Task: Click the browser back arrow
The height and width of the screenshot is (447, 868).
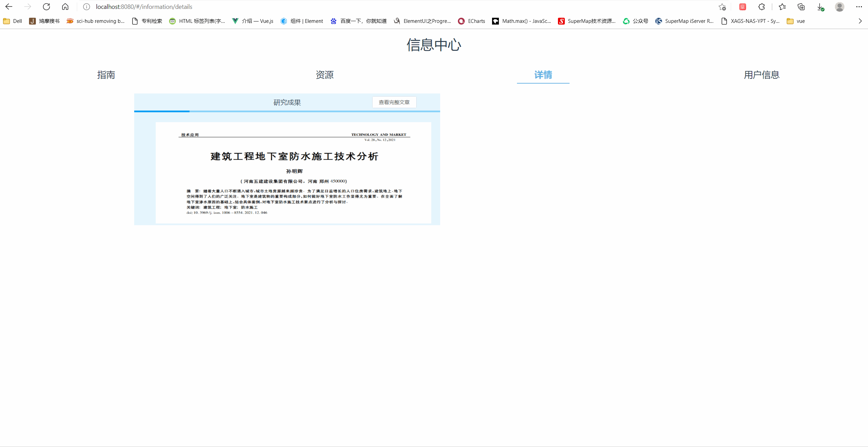Action: pyautogui.click(x=9, y=7)
